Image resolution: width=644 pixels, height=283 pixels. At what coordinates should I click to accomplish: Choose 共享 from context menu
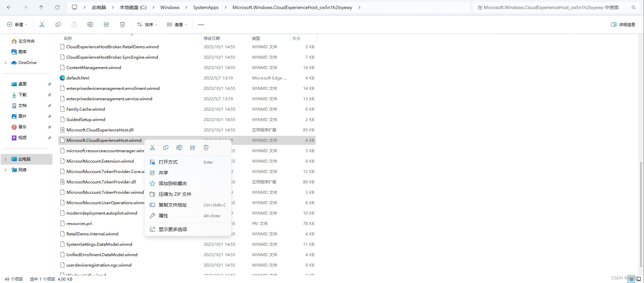[x=188, y=173]
